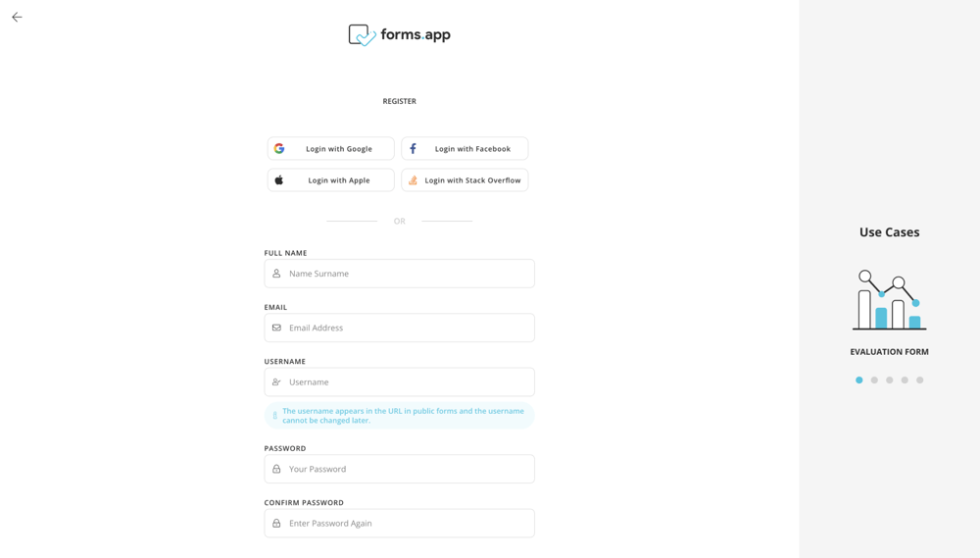The width and height of the screenshot is (980, 558).
Task: Switch to the third Use Cases carousel dot
Action: [x=890, y=380]
